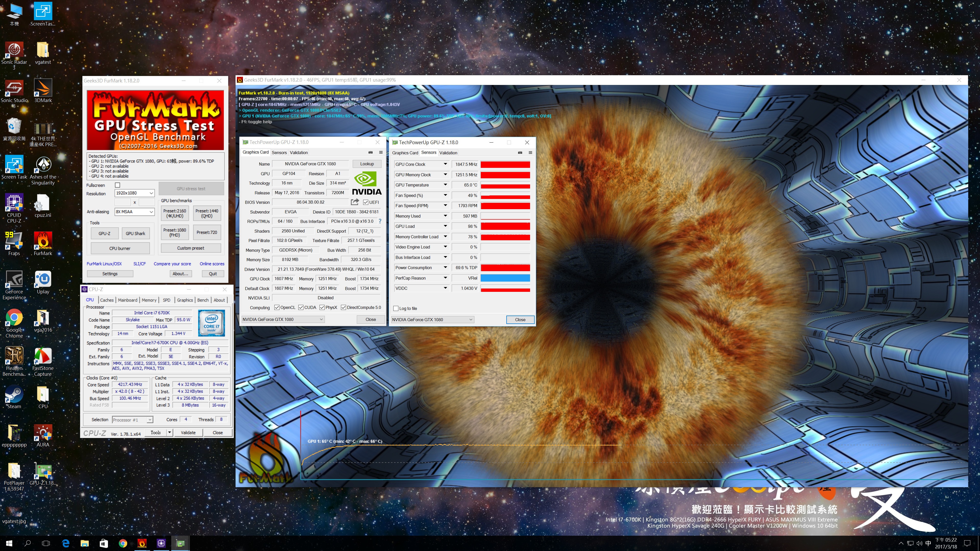This screenshot has height=551, width=980.
Task: Open File Explorer from taskbar
Action: [x=84, y=543]
